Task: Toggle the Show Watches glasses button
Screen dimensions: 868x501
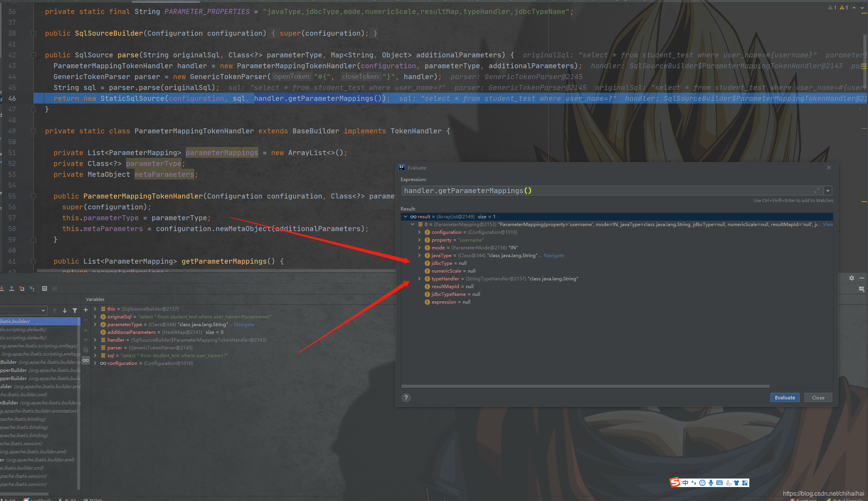Action: pos(86,360)
